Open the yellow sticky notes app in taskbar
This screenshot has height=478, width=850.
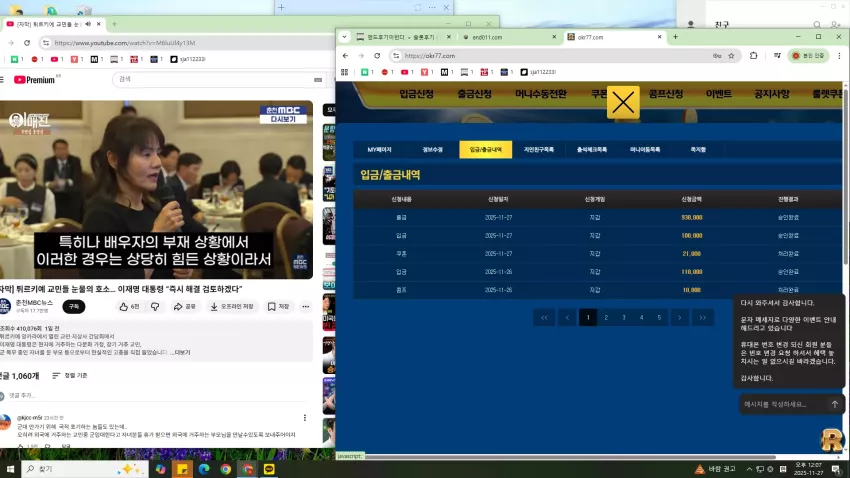tap(182, 469)
